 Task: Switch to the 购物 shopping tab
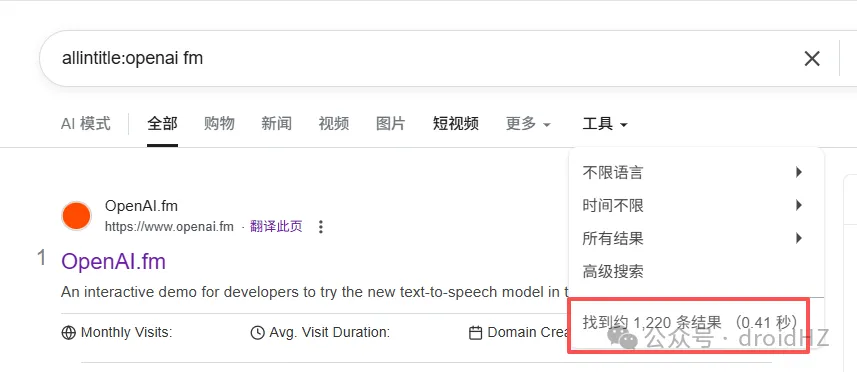coord(219,124)
